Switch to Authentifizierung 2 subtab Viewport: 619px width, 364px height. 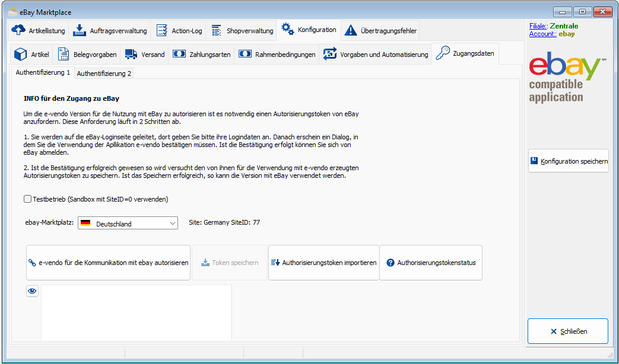tap(104, 74)
